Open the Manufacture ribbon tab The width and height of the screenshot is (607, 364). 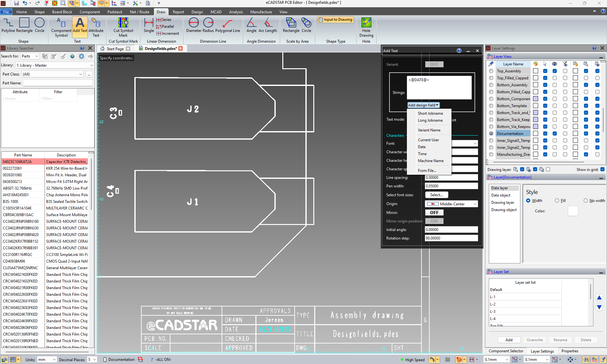[261, 12]
